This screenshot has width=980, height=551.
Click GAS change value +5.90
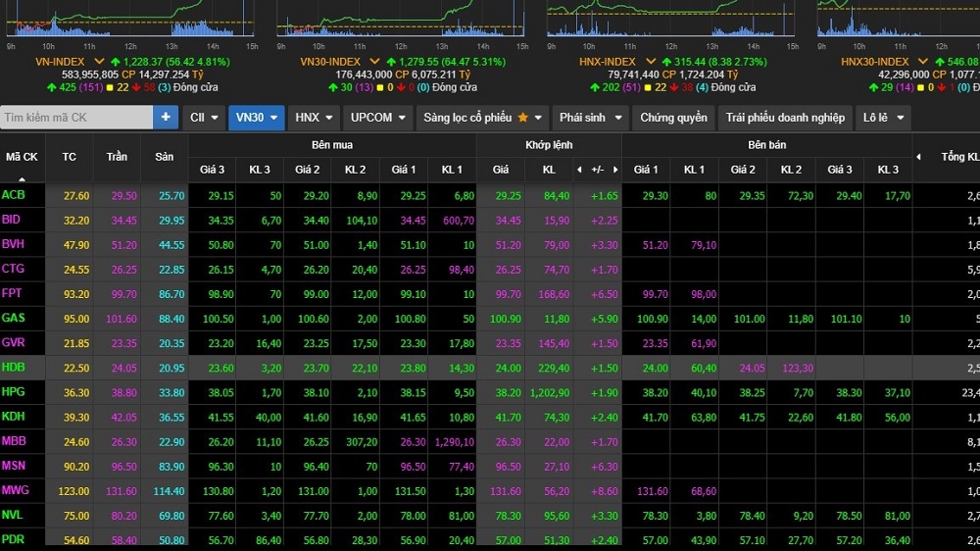[605, 319]
